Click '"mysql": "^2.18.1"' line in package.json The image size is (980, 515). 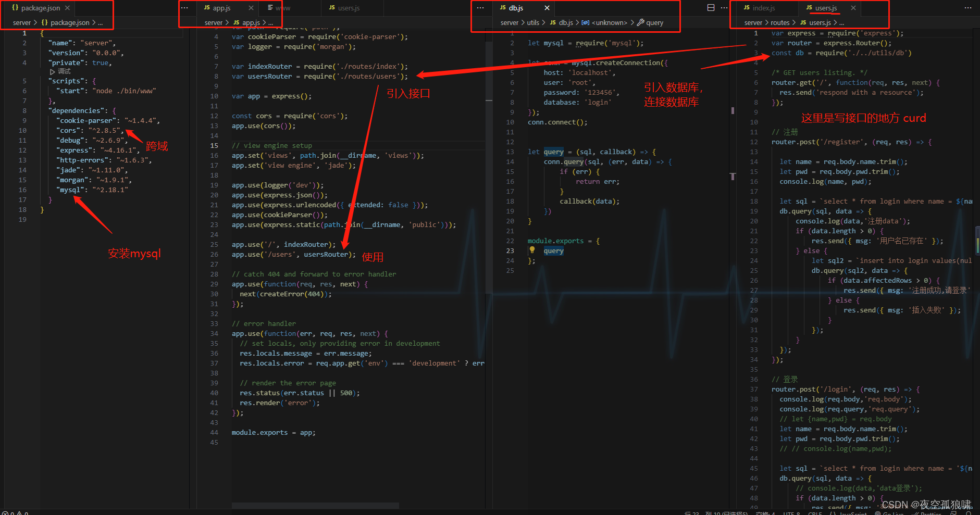tap(92, 190)
